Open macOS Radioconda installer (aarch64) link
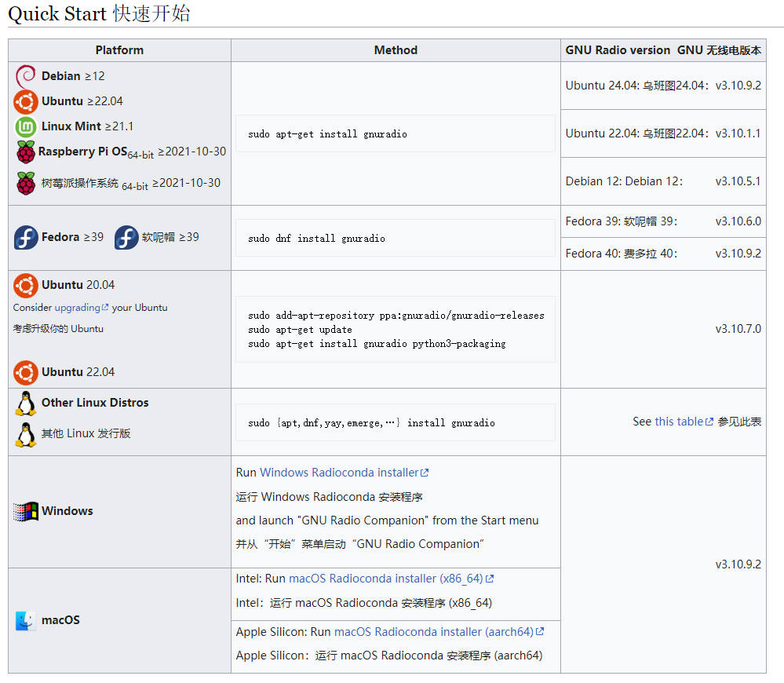 point(433,632)
